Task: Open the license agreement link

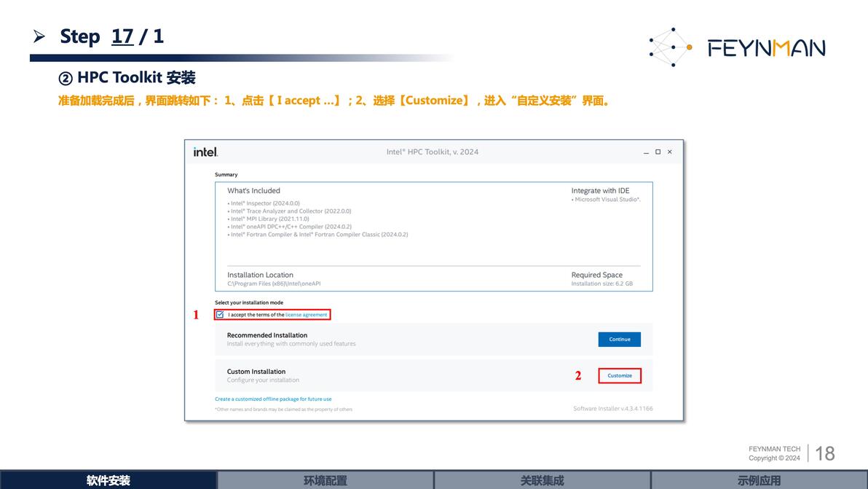Action: [x=306, y=315]
